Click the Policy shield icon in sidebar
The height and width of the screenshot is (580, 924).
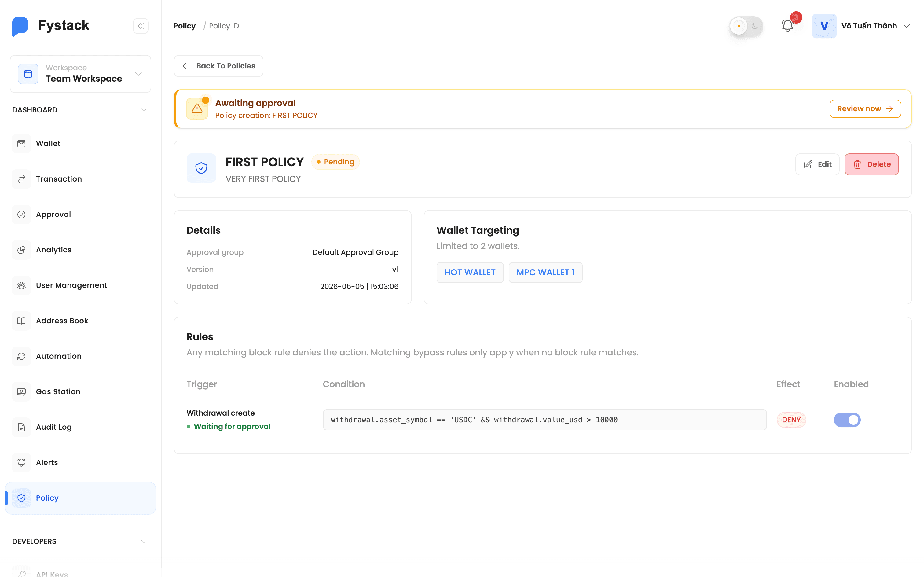pos(21,498)
